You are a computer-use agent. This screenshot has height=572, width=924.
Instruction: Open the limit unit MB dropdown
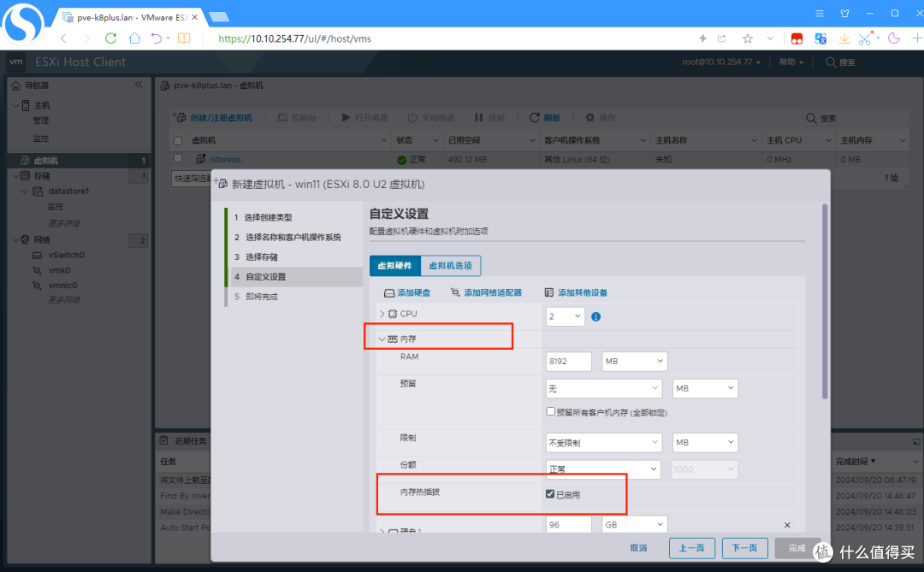pos(705,442)
